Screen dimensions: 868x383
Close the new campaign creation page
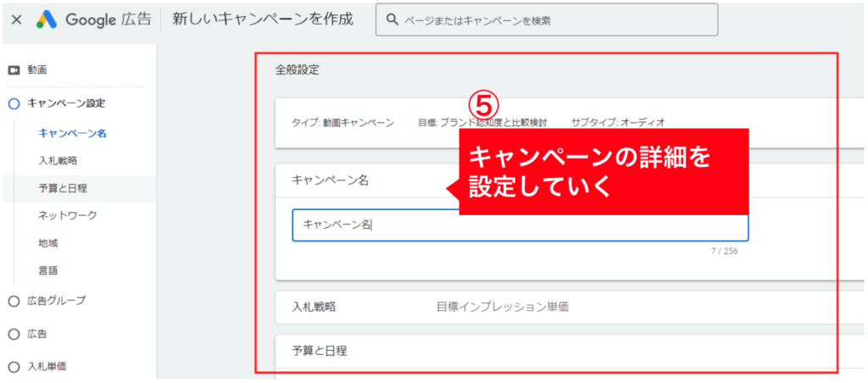tap(16, 19)
